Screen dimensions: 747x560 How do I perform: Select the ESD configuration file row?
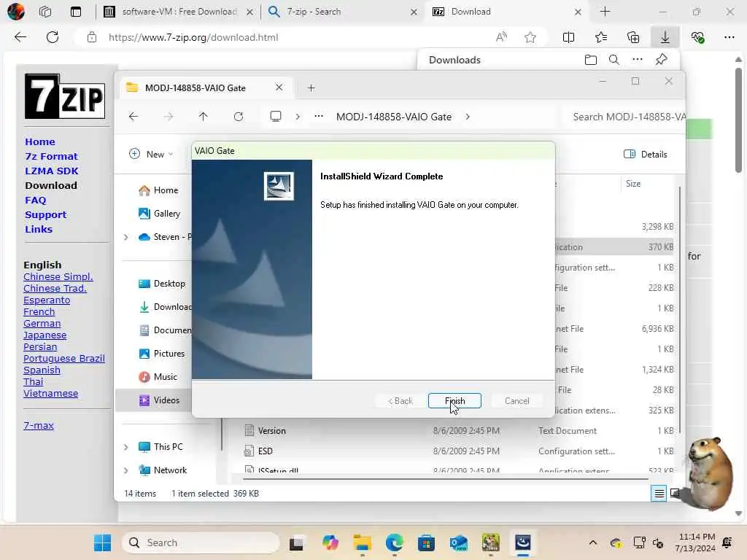[457, 451]
